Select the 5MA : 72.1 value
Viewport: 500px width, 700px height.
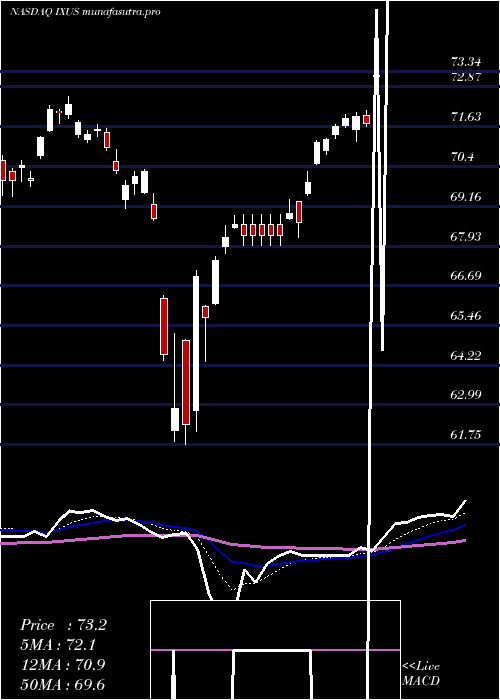pyautogui.click(x=59, y=645)
